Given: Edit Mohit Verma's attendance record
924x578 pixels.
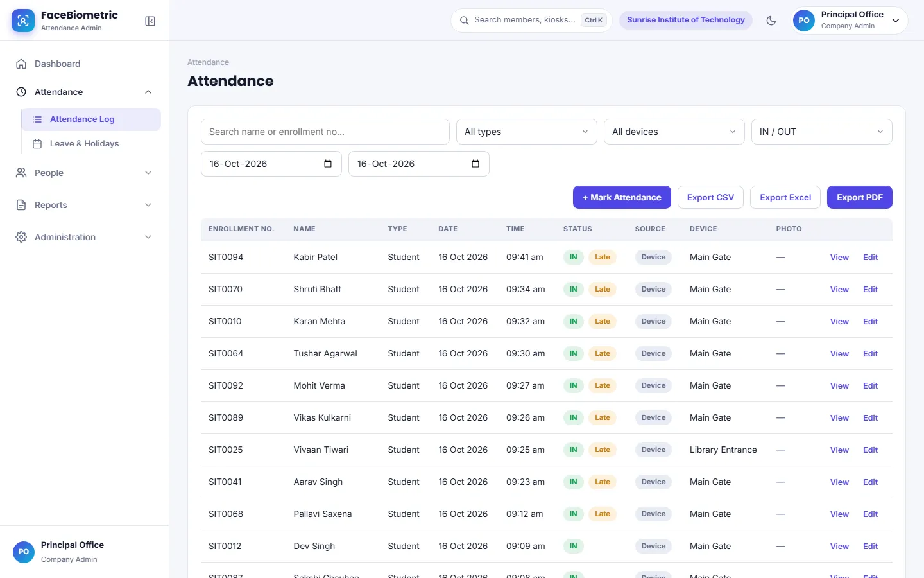Looking at the screenshot, I should [x=870, y=385].
